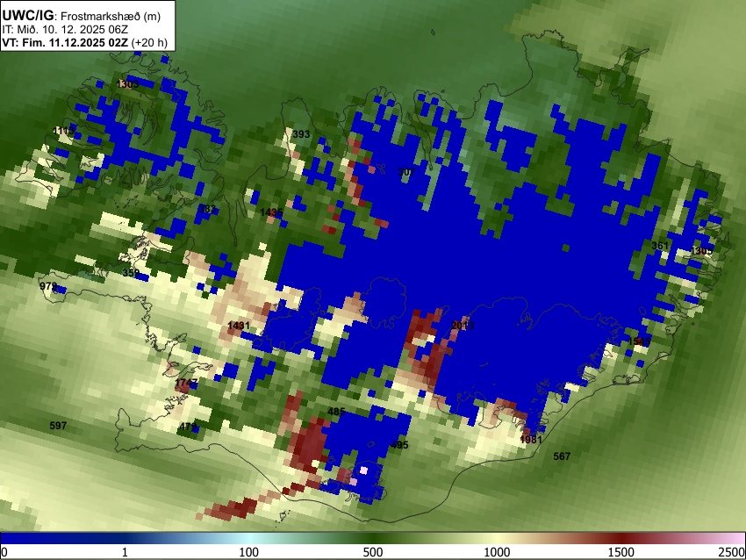Click the 1000 tick on the color scale
The width and height of the screenshot is (746, 560).
coord(497,552)
